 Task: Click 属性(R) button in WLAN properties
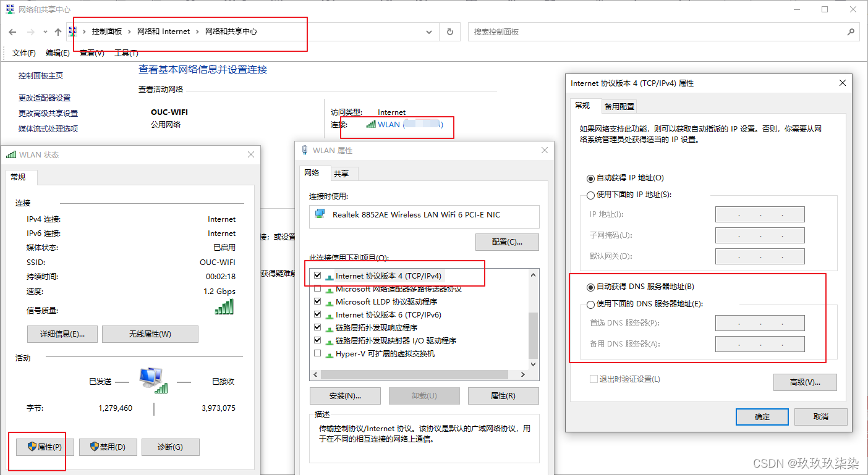coord(503,396)
